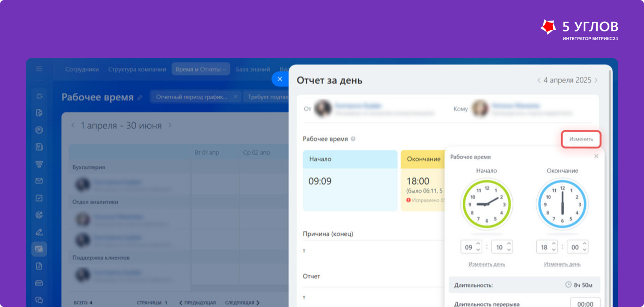
Task: Click Изменить день under the Начало clock
Action: point(487,264)
